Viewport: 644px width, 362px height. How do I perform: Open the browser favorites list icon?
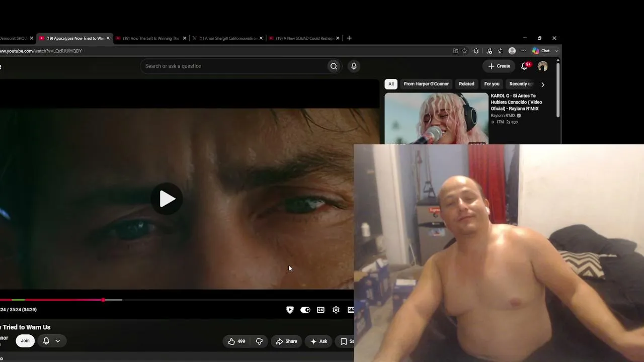501,51
